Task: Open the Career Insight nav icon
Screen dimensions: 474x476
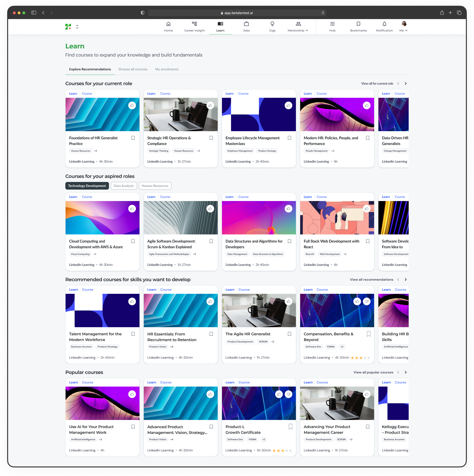Action: [x=194, y=24]
